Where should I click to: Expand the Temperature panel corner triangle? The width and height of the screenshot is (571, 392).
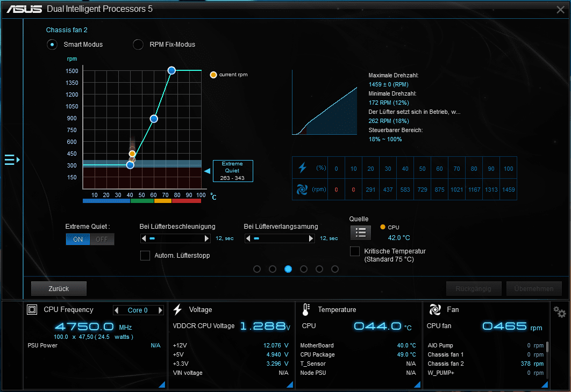pos(417,384)
